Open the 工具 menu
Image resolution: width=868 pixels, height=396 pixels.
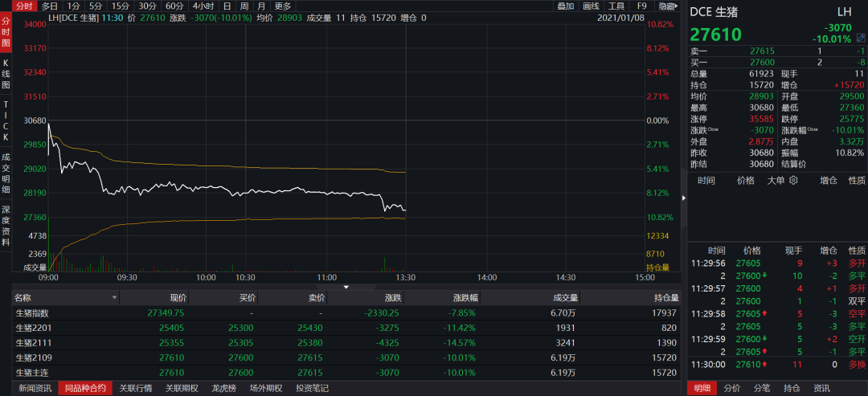[x=616, y=6]
